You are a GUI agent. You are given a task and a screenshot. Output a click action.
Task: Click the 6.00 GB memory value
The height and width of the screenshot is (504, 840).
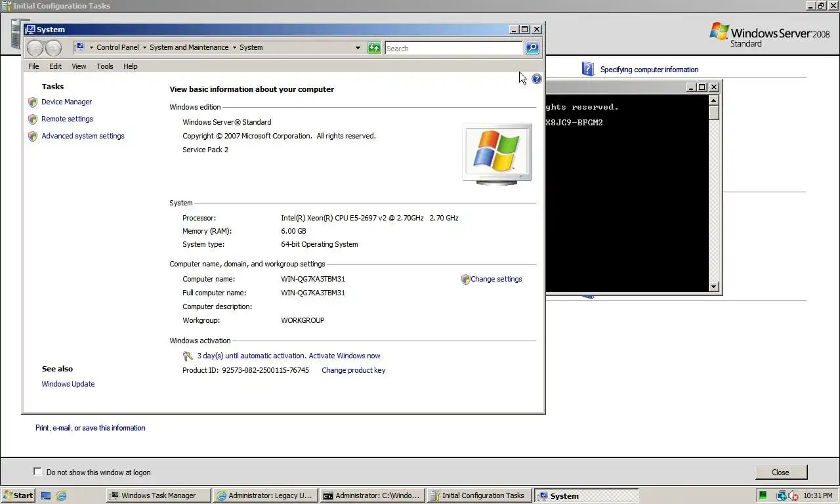293,231
